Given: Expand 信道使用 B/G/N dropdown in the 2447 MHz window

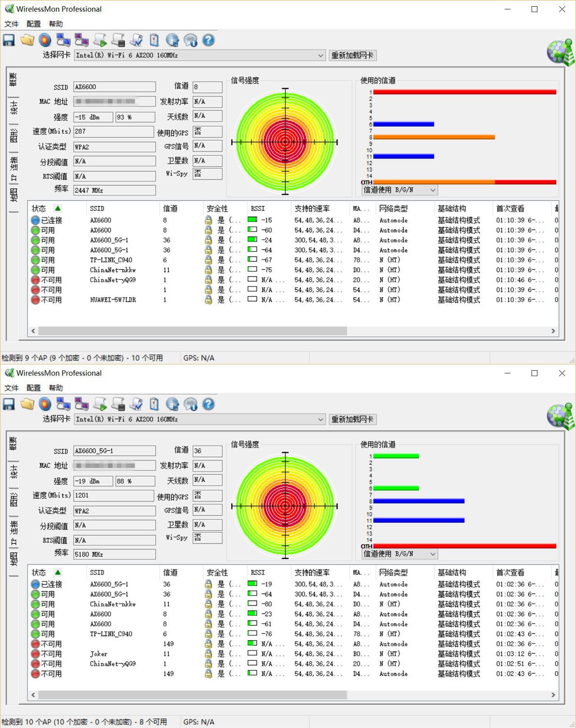Looking at the screenshot, I should (400, 190).
